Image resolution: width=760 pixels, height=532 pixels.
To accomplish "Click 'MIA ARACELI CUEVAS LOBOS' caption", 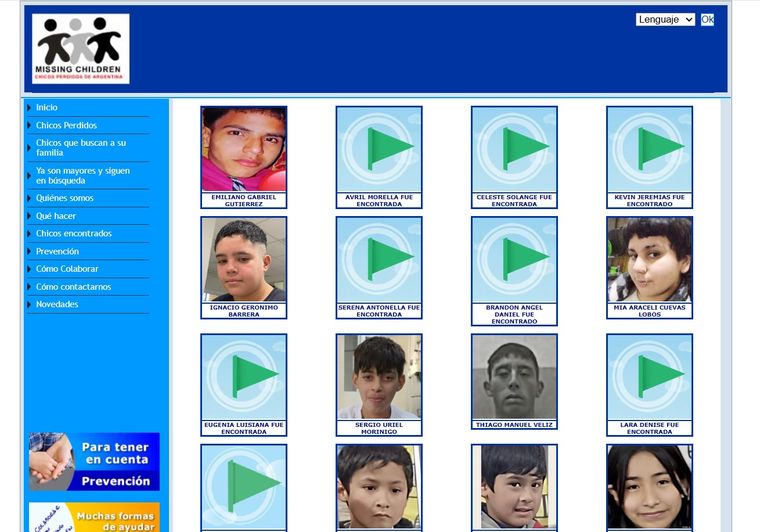I will click(x=649, y=311).
